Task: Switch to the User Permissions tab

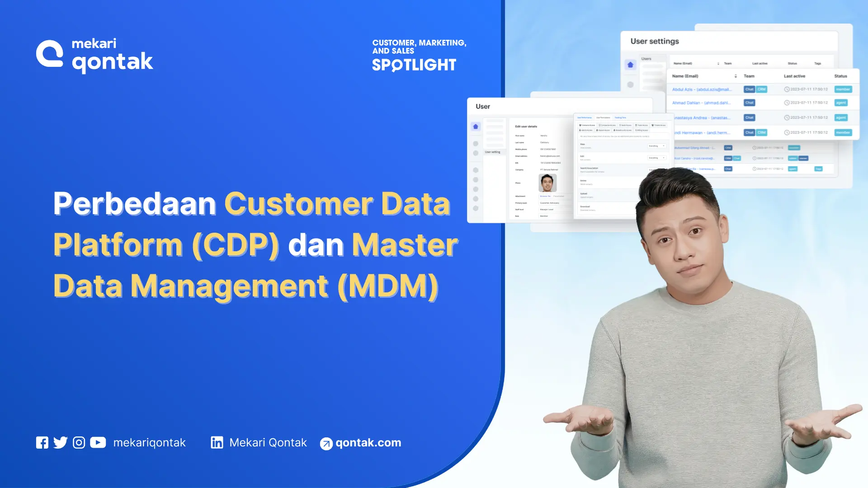Action: pyautogui.click(x=603, y=117)
